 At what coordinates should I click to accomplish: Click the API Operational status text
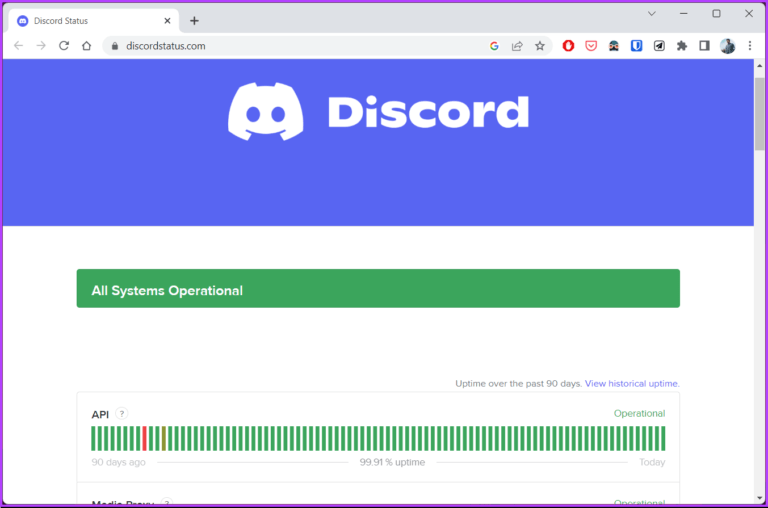click(639, 413)
